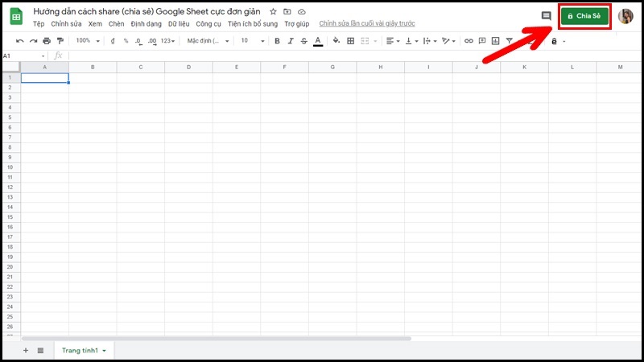Image resolution: width=644 pixels, height=362 pixels.
Task: Click the Insert link icon
Action: click(x=469, y=41)
